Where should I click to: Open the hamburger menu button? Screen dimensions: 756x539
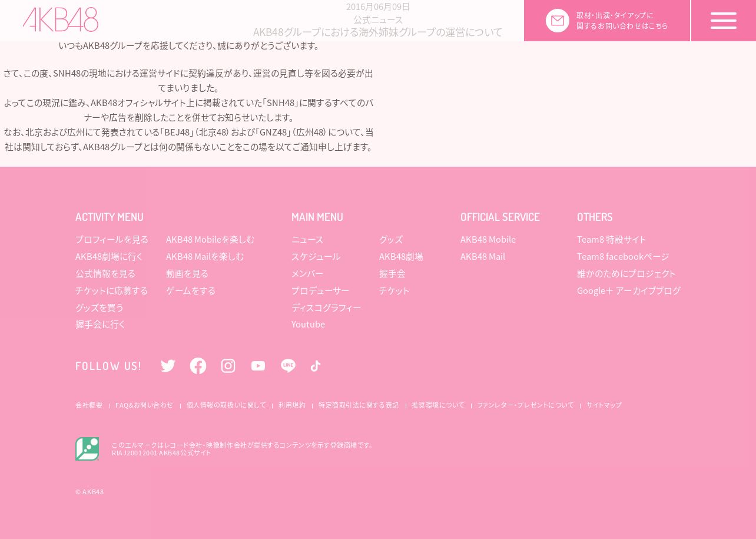[x=724, y=21]
